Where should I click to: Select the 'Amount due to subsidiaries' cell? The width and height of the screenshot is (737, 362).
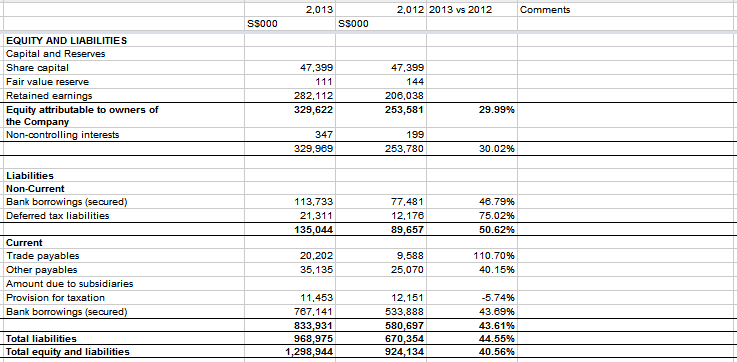[x=124, y=284]
